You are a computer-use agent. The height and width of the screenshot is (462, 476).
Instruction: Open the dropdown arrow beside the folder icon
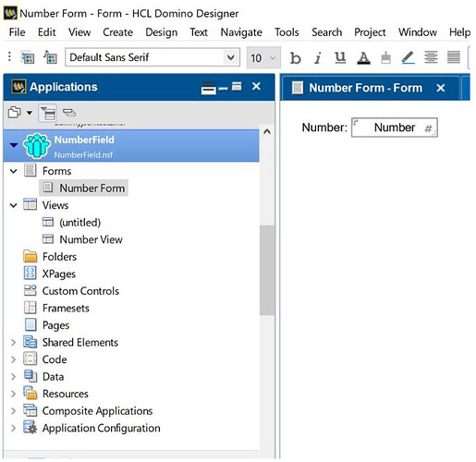pos(30,113)
